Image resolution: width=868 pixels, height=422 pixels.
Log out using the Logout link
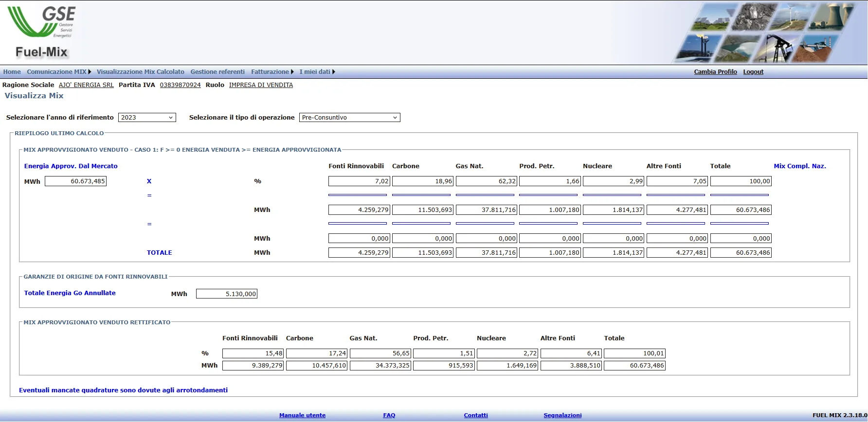click(x=753, y=72)
